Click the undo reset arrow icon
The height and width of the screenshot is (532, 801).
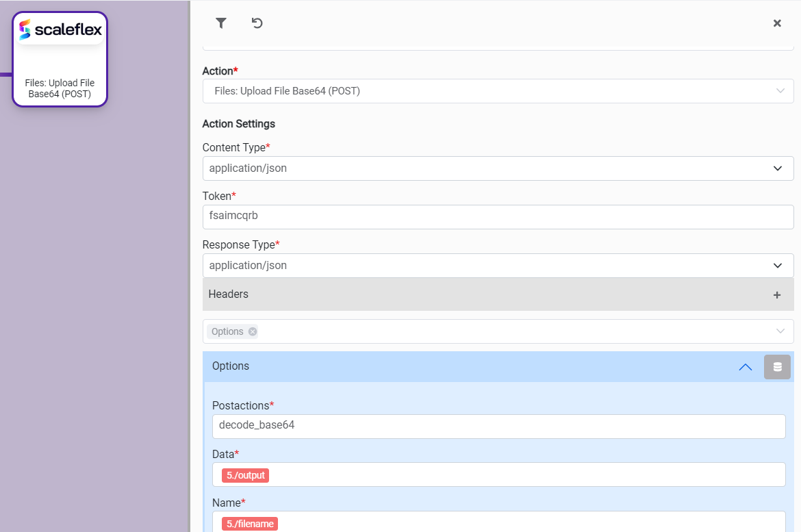coord(257,23)
